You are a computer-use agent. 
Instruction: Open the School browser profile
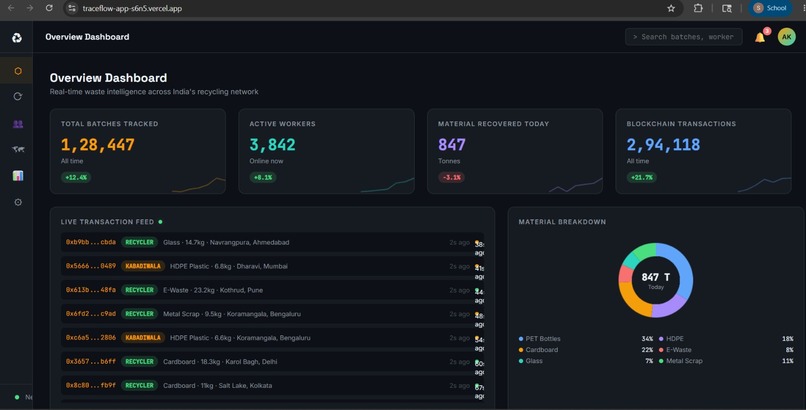(x=770, y=8)
